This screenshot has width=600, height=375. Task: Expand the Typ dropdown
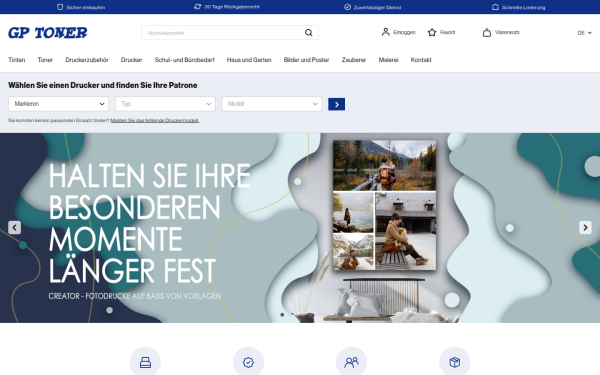[x=165, y=104]
